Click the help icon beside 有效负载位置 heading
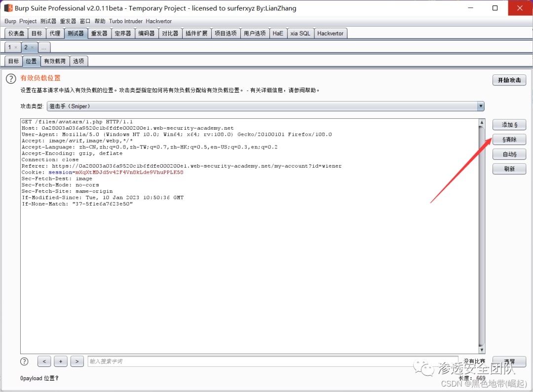The image size is (533, 392). [x=11, y=79]
